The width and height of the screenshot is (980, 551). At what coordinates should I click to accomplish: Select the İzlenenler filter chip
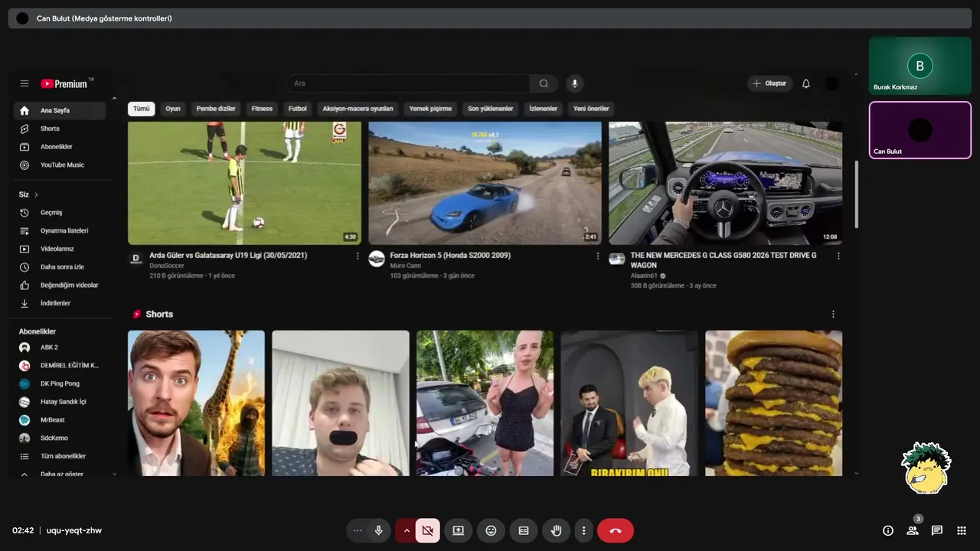(544, 109)
